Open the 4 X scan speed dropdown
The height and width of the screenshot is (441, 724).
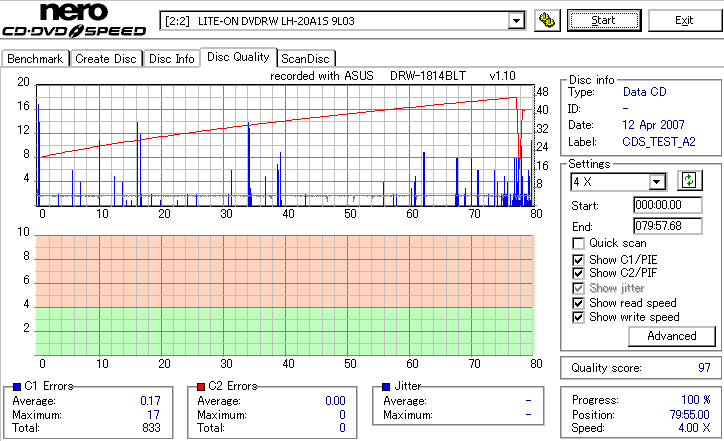pyautogui.click(x=656, y=182)
